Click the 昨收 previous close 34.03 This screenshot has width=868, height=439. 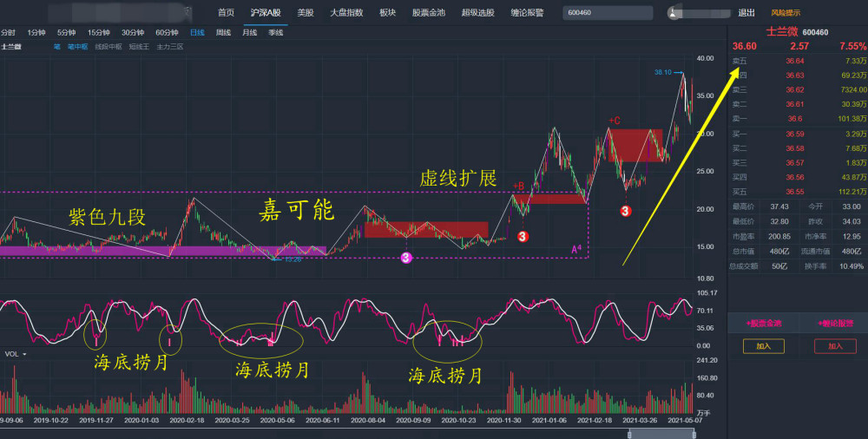852,221
